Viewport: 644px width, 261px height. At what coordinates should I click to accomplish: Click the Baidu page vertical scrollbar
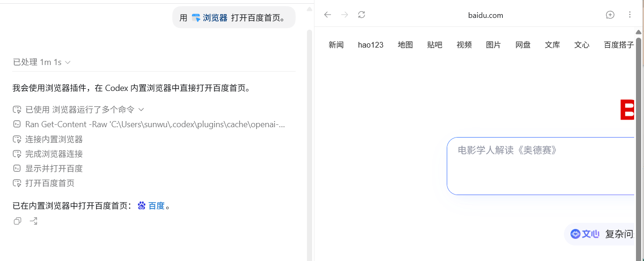click(x=639, y=148)
